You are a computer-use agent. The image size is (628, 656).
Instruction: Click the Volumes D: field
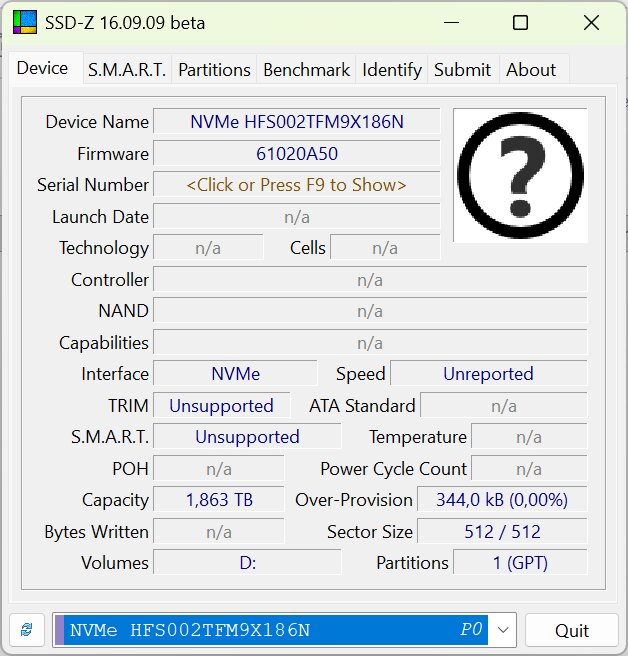[x=247, y=563]
